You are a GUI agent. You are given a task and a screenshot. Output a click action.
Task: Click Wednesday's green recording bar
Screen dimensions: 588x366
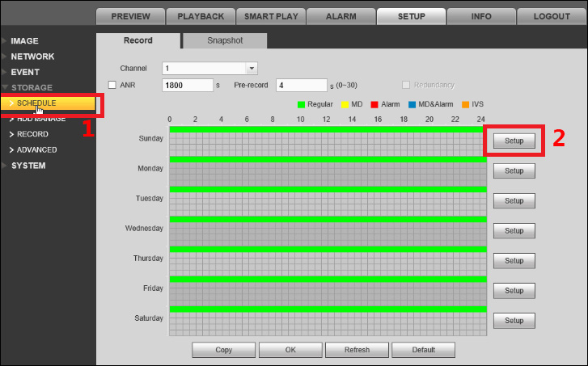[328, 219]
